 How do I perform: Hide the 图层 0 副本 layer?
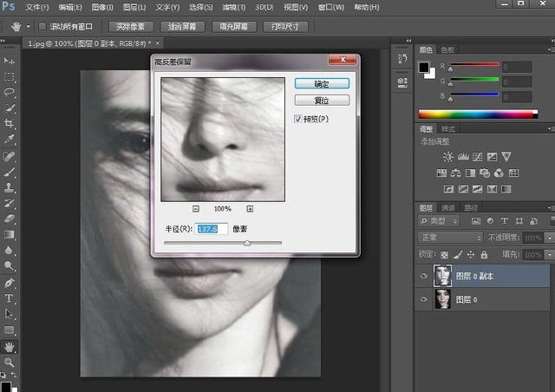pos(424,276)
